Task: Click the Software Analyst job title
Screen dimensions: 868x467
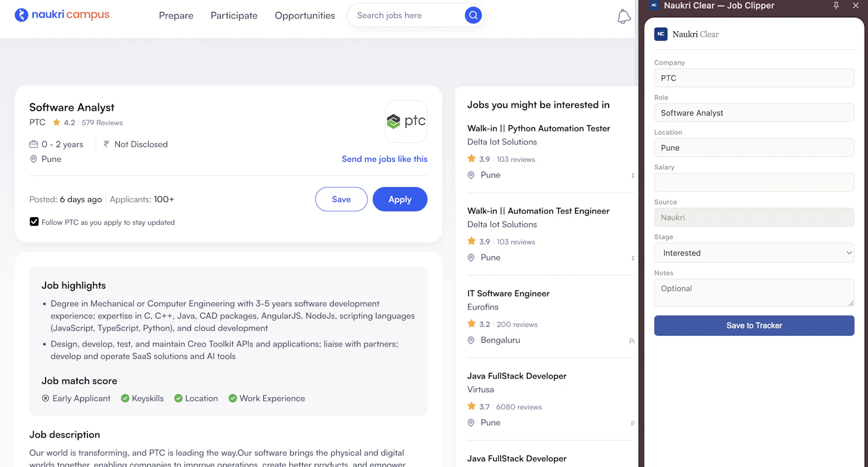Action: pyautogui.click(x=72, y=108)
